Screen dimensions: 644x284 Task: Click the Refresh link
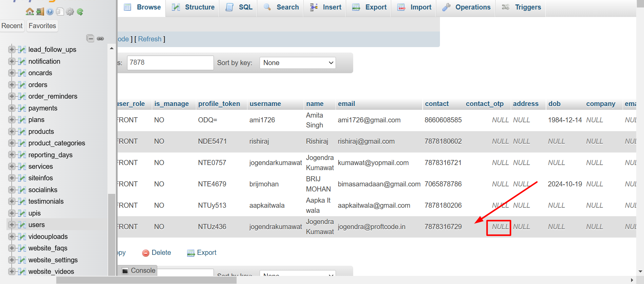pyautogui.click(x=149, y=39)
